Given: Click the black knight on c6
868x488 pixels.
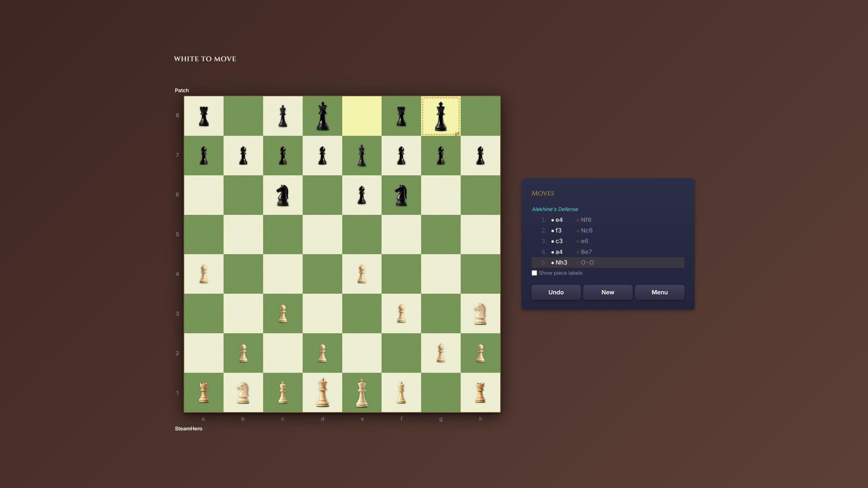Looking at the screenshot, I should 283,195.
